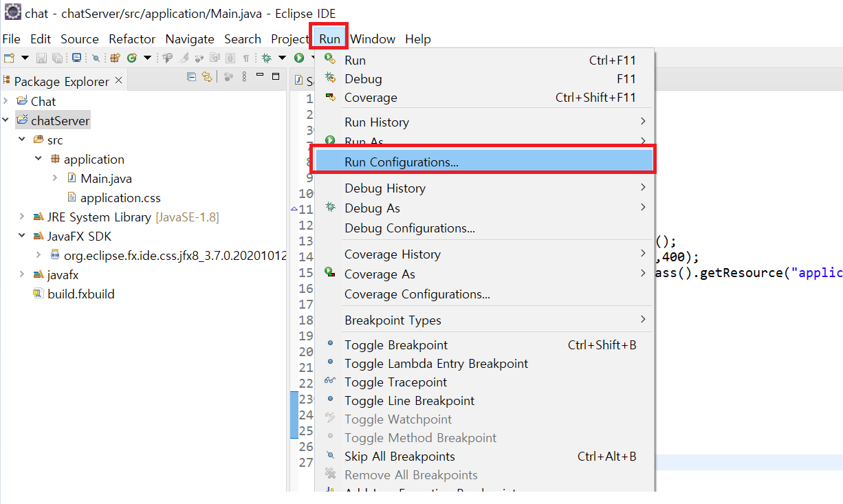
Task: Open the dropdown arrow beside the New icon
Action: click(25, 58)
